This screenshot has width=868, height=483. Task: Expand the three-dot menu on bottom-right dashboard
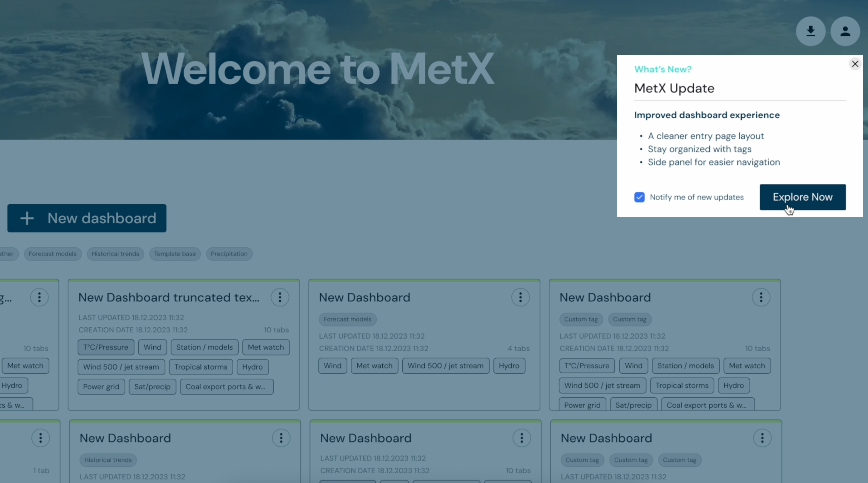click(762, 438)
